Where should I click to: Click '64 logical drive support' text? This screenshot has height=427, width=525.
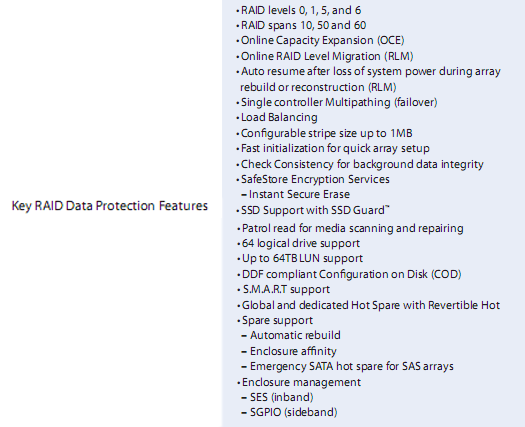pyautogui.click(x=299, y=243)
